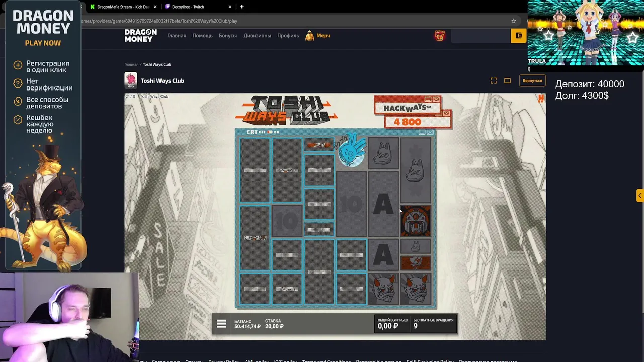This screenshot has height=362, width=644.
Task: Click the reel window close icon
Action: pos(430,132)
